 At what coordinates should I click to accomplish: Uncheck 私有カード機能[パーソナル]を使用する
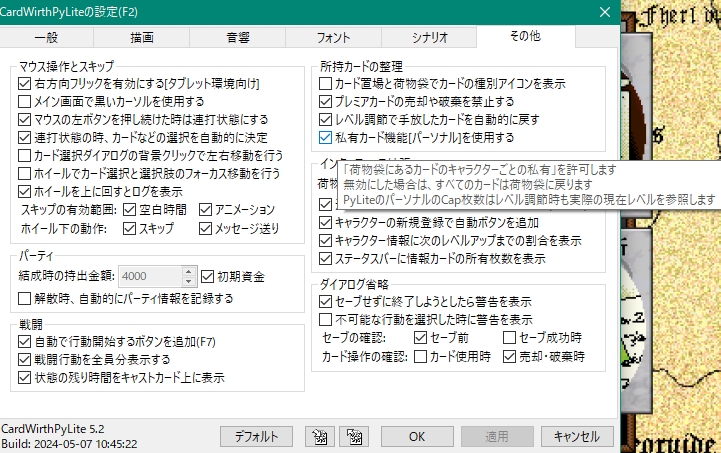(x=325, y=137)
